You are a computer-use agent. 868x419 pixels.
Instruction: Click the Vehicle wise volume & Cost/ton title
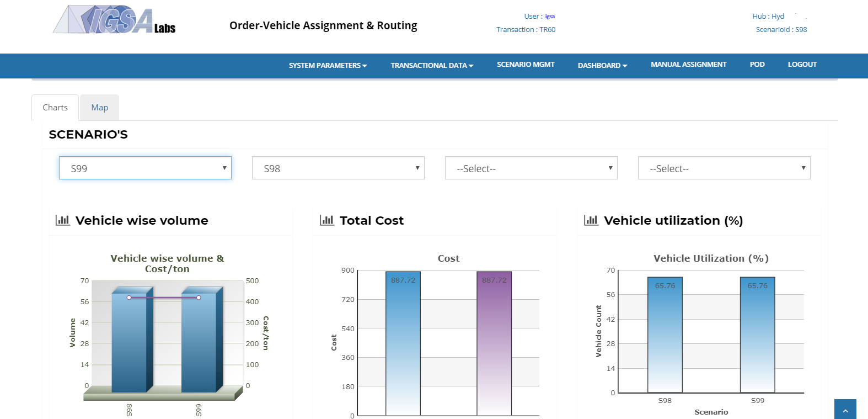167,263
